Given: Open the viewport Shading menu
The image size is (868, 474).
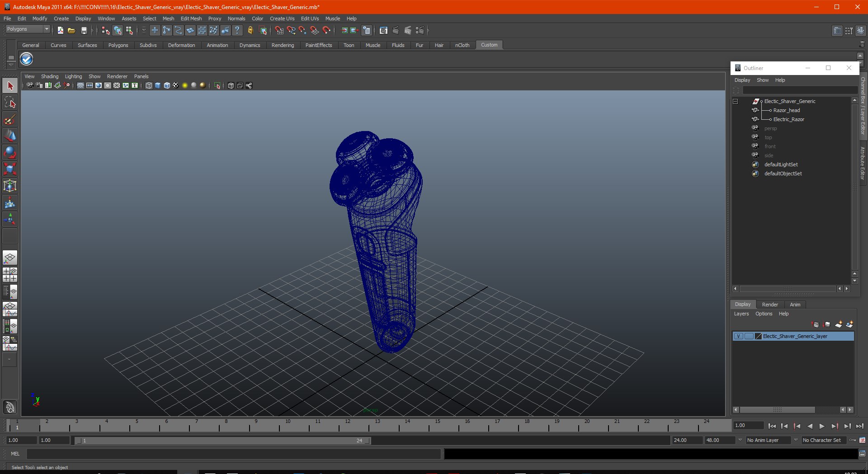Looking at the screenshot, I should point(50,76).
